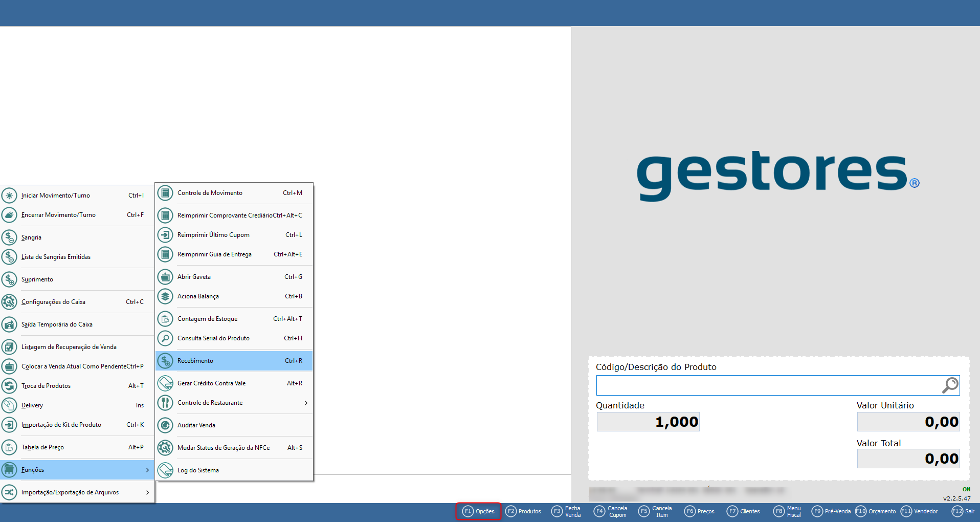Choose Reimprimir Comprovante Crediário menu entry
This screenshot has width=980, height=522.
[x=234, y=215]
